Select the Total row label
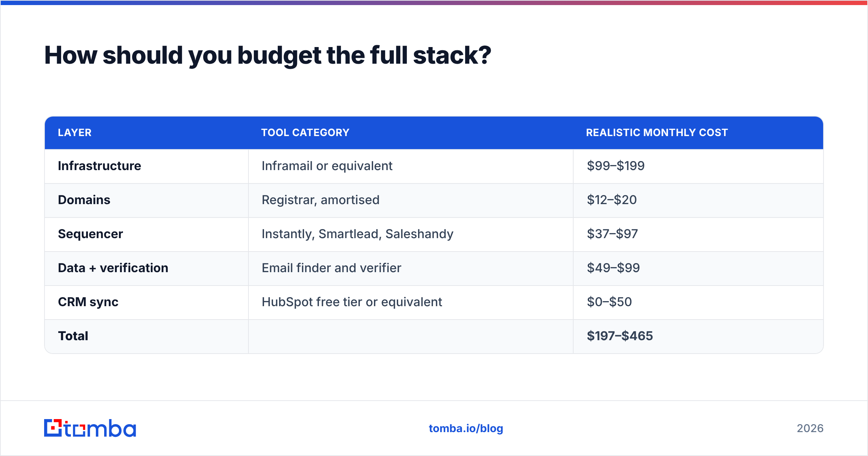 pos(73,336)
